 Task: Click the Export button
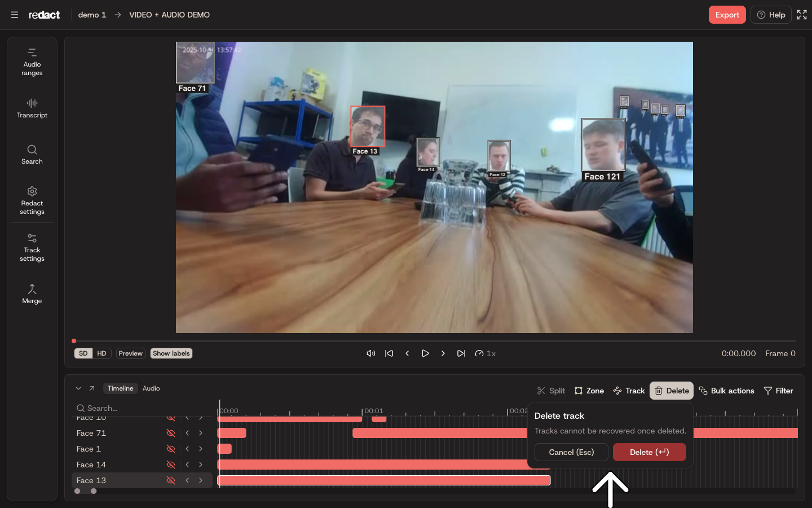(727, 15)
